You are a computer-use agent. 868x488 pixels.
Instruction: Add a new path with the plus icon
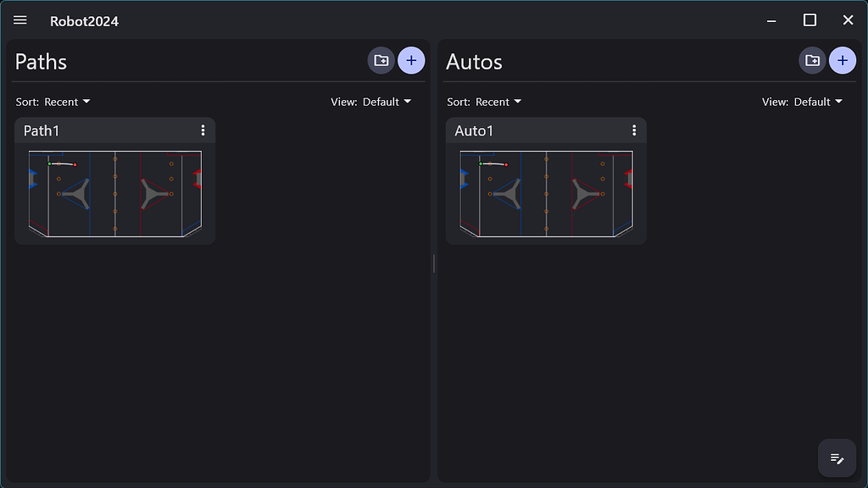pos(412,60)
